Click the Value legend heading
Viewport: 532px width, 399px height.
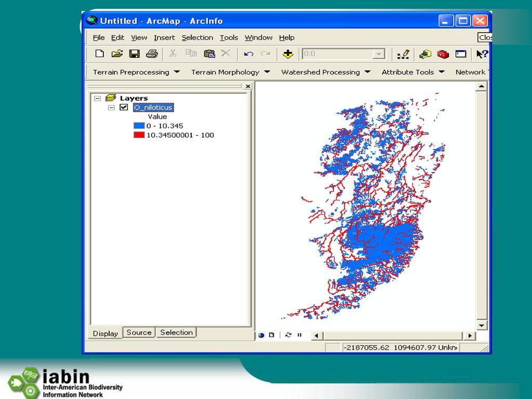point(157,117)
